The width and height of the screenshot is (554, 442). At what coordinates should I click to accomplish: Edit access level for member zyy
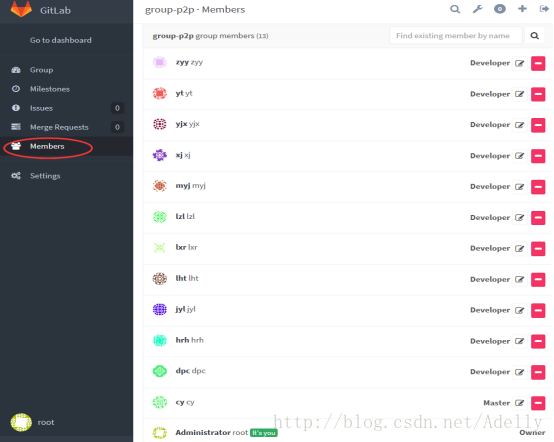[x=519, y=64]
